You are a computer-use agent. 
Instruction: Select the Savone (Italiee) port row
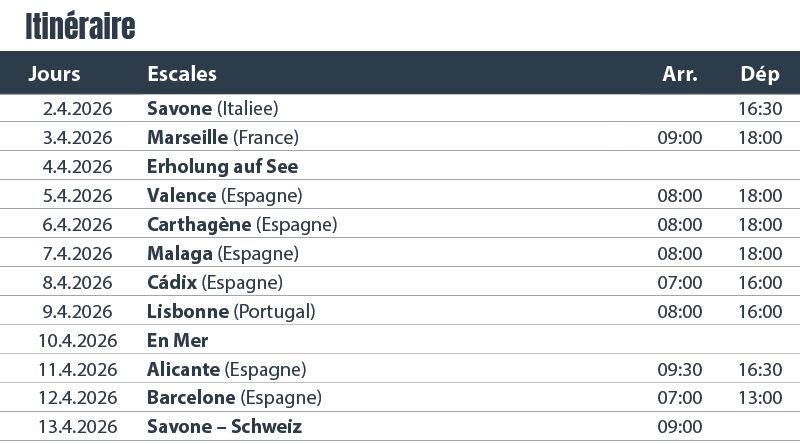tap(212, 108)
